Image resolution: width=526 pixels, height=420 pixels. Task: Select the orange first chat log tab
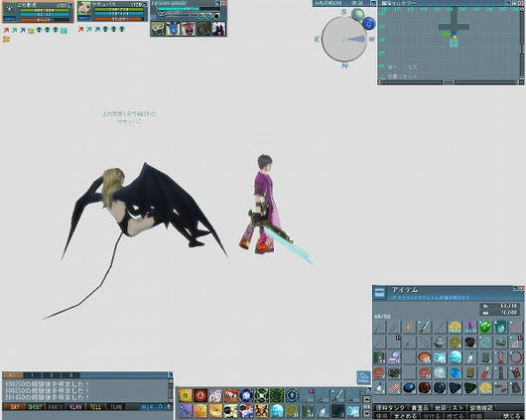[x=13, y=375]
